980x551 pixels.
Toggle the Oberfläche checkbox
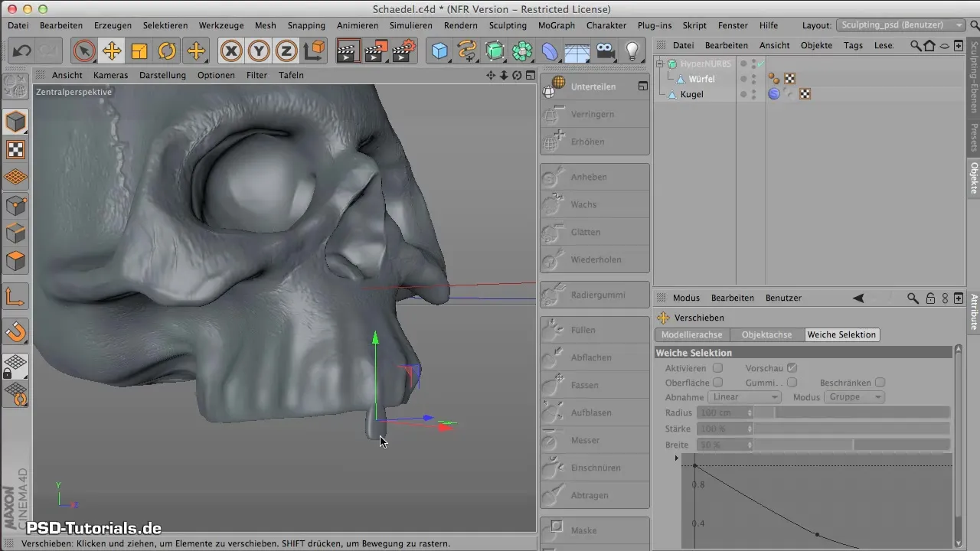click(x=717, y=383)
